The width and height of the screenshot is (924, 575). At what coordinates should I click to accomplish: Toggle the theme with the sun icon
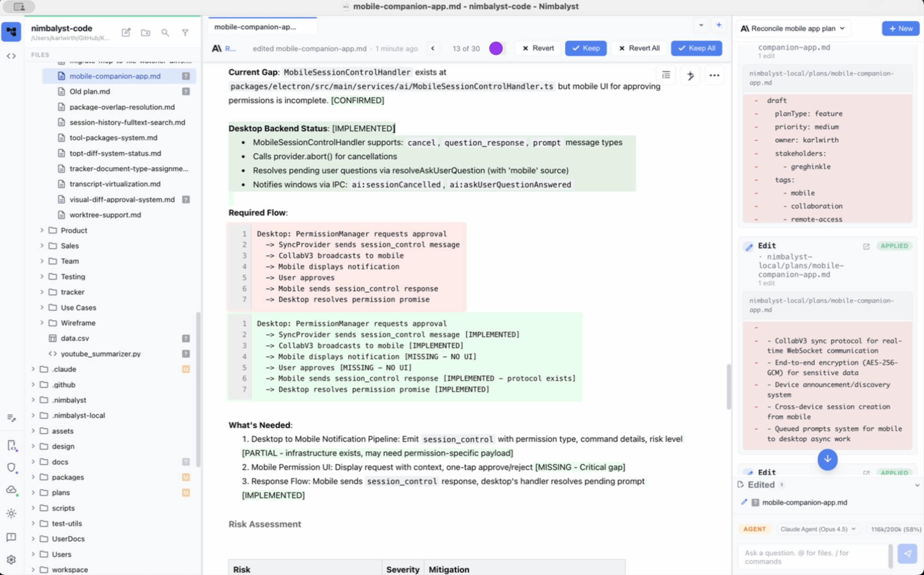pyautogui.click(x=12, y=513)
